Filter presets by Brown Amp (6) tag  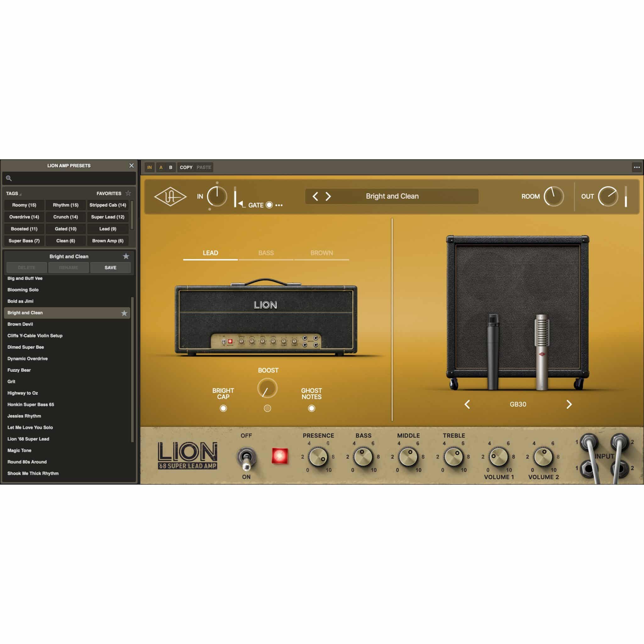108,241
